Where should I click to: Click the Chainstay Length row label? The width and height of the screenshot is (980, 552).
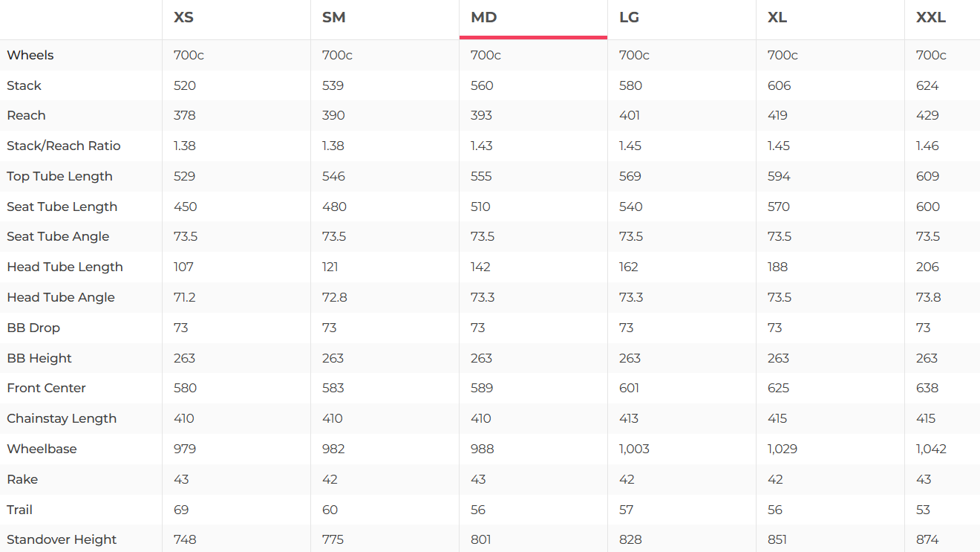(x=62, y=418)
